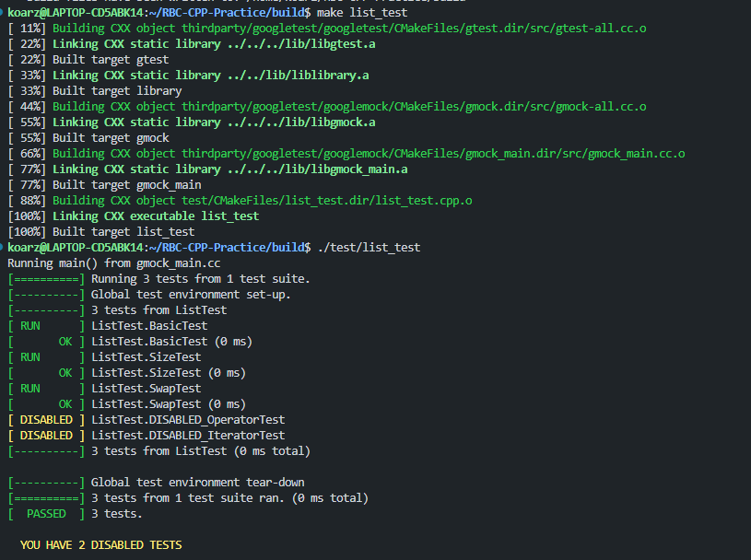This screenshot has width=751, height=560.
Task: Click 'Global test environment set-up.' line
Action: point(191,295)
